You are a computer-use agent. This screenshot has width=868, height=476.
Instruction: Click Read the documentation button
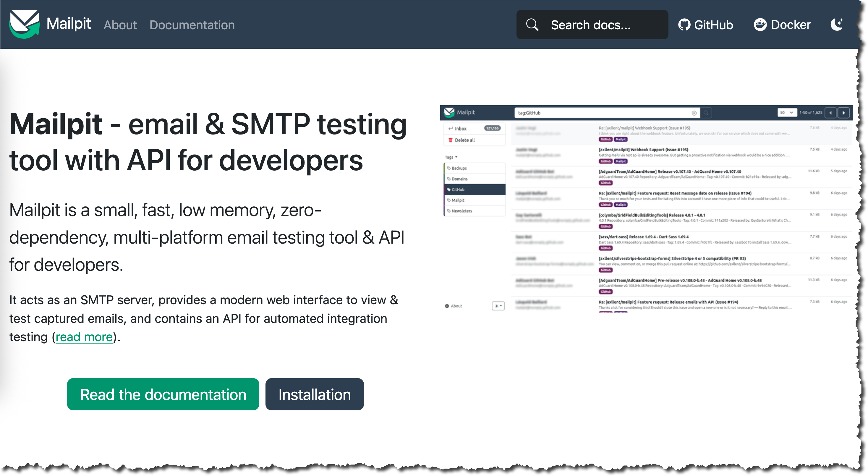[163, 394]
